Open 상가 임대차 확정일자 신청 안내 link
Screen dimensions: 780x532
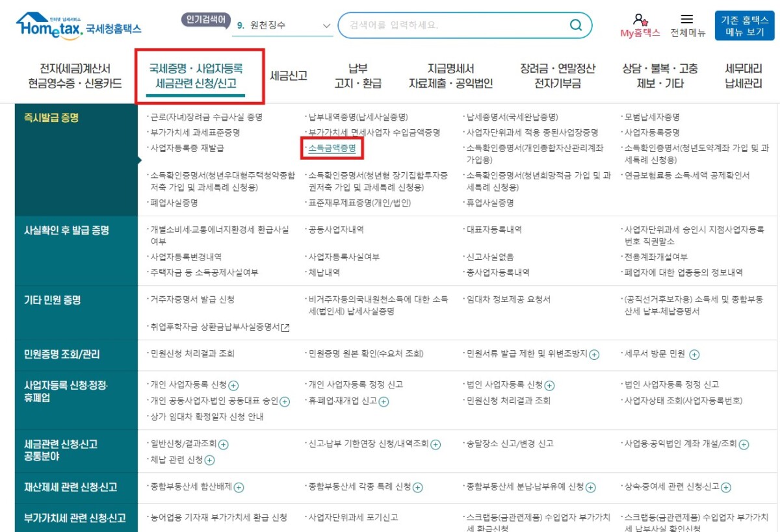click(x=207, y=417)
